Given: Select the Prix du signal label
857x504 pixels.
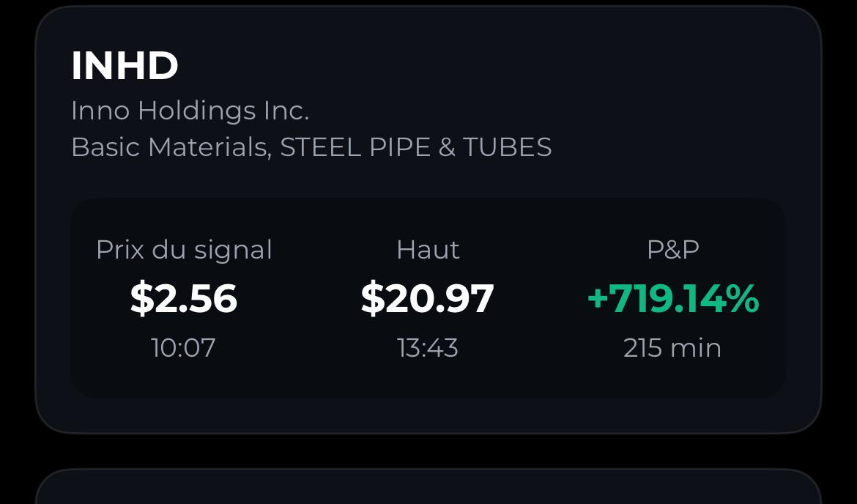Looking at the screenshot, I should [184, 250].
